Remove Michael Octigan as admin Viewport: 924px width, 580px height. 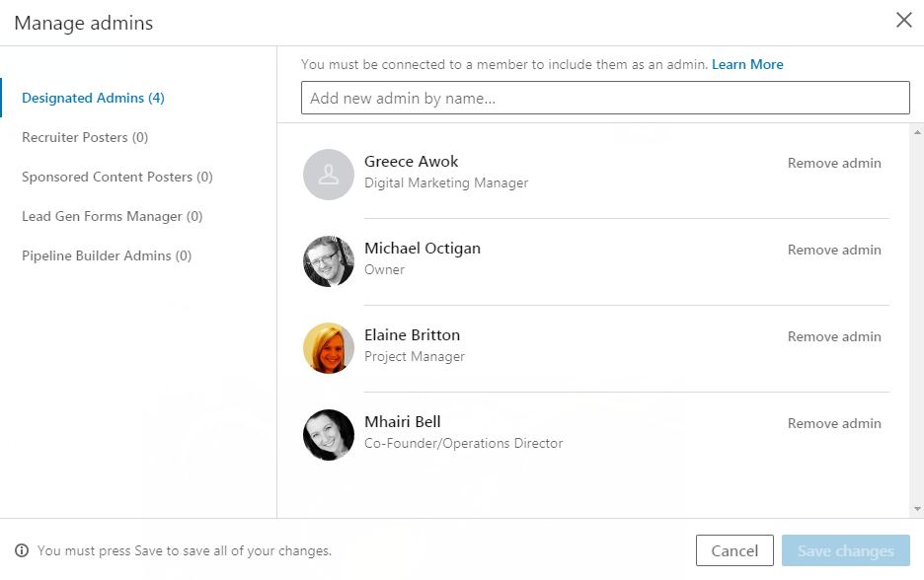tap(834, 250)
